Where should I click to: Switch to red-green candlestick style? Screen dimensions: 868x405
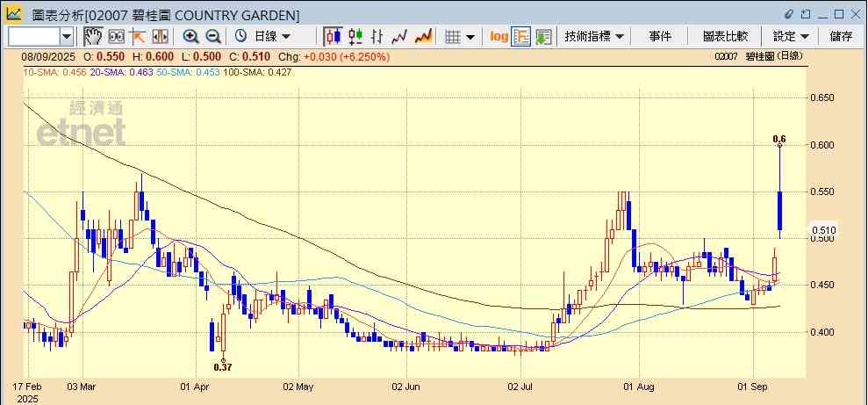(x=355, y=37)
